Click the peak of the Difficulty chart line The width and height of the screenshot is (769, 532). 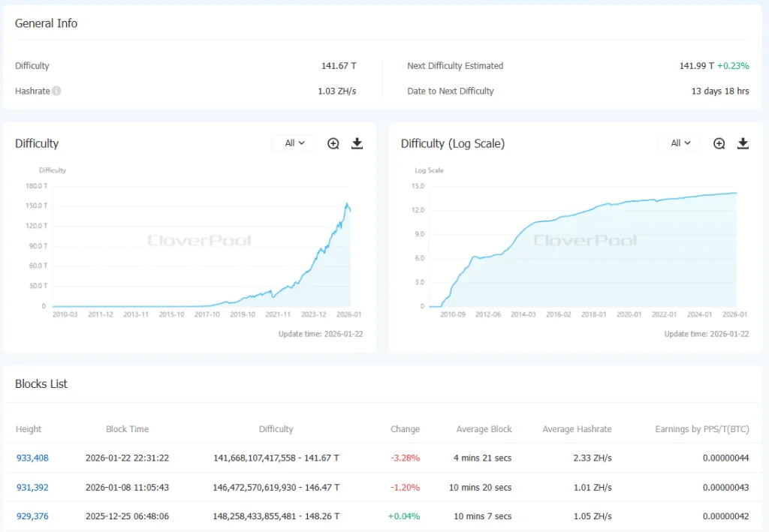tap(346, 203)
